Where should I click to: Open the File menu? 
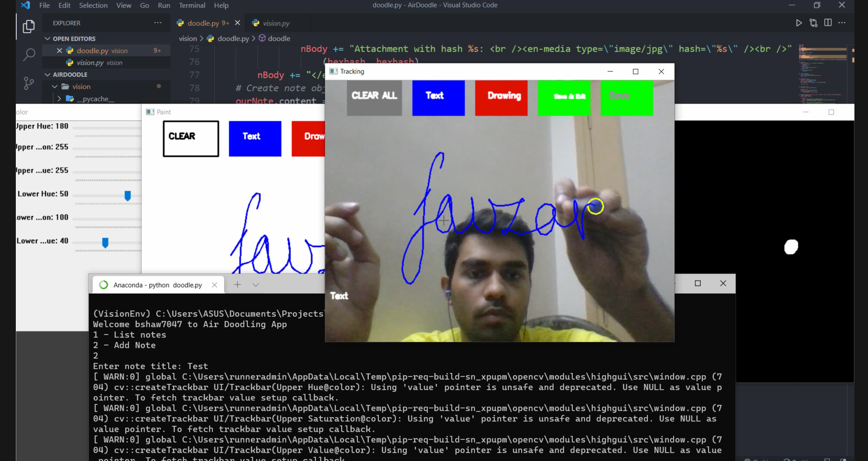pos(44,5)
